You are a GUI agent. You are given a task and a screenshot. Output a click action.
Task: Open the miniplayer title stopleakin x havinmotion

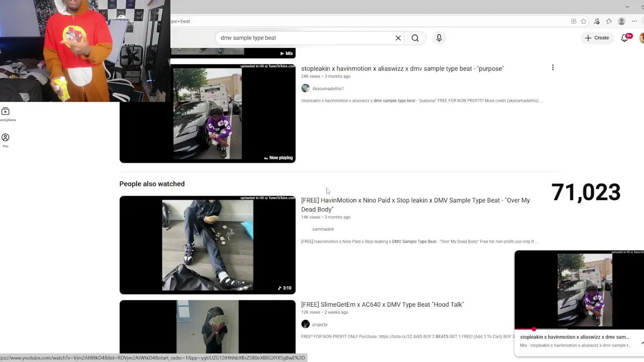[x=574, y=337]
